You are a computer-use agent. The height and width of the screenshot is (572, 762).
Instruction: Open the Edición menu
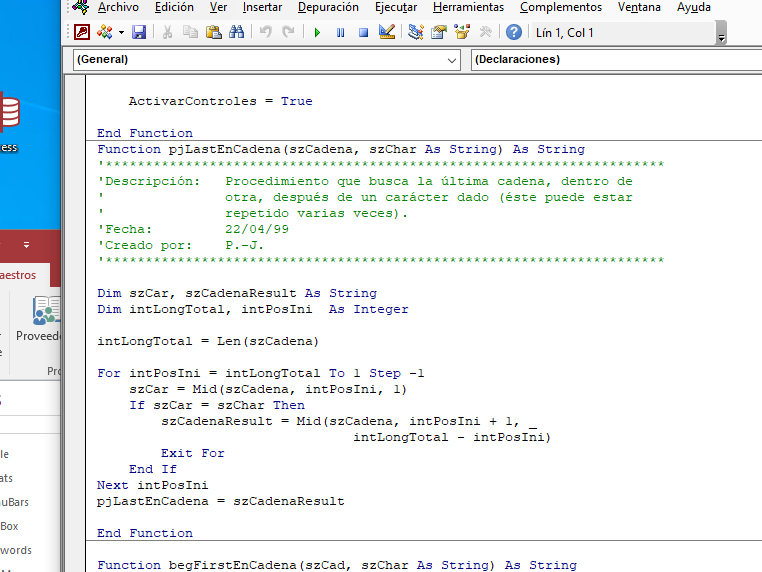[x=174, y=7]
